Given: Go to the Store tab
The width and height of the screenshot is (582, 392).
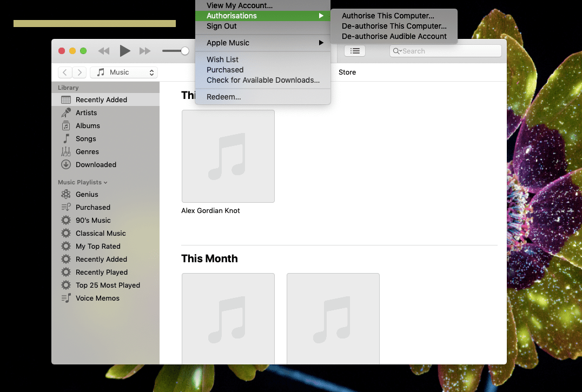Looking at the screenshot, I should click(x=347, y=72).
